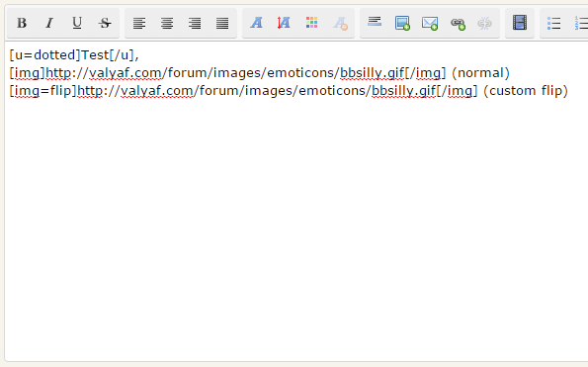Align text to the left

pyautogui.click(x=139, y=24)
